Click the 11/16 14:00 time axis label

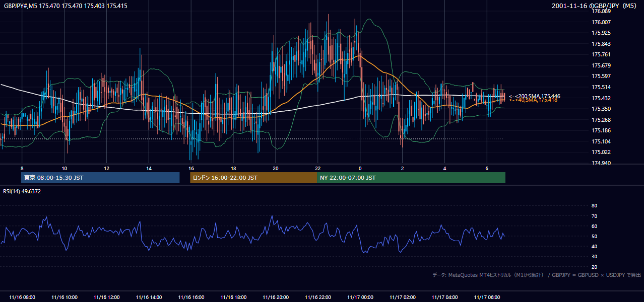tap(149, 297)
